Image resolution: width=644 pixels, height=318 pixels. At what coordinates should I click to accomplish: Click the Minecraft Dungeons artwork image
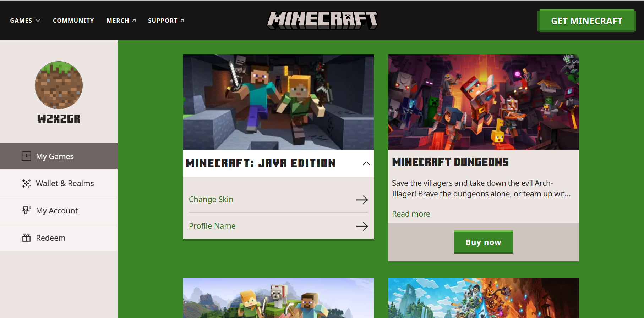[x=484, y=102]
